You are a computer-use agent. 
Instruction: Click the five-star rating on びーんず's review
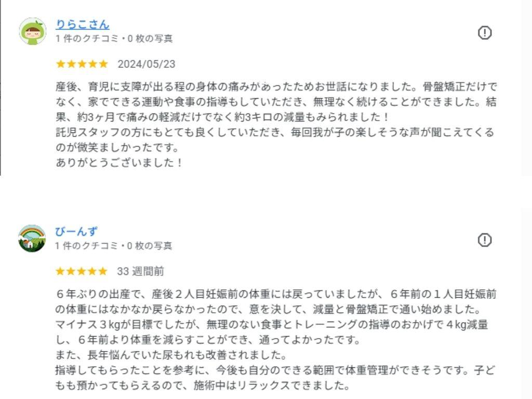[82, 271]
